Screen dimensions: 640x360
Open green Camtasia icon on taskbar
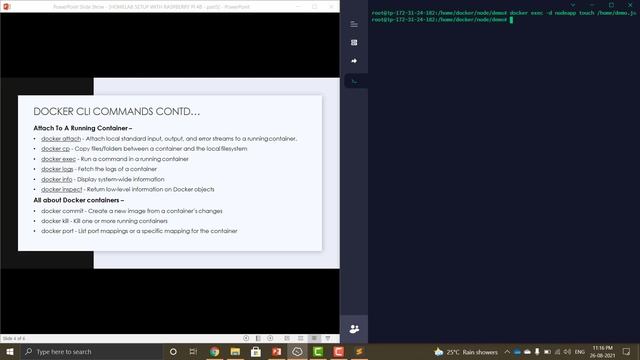(318, 351)
